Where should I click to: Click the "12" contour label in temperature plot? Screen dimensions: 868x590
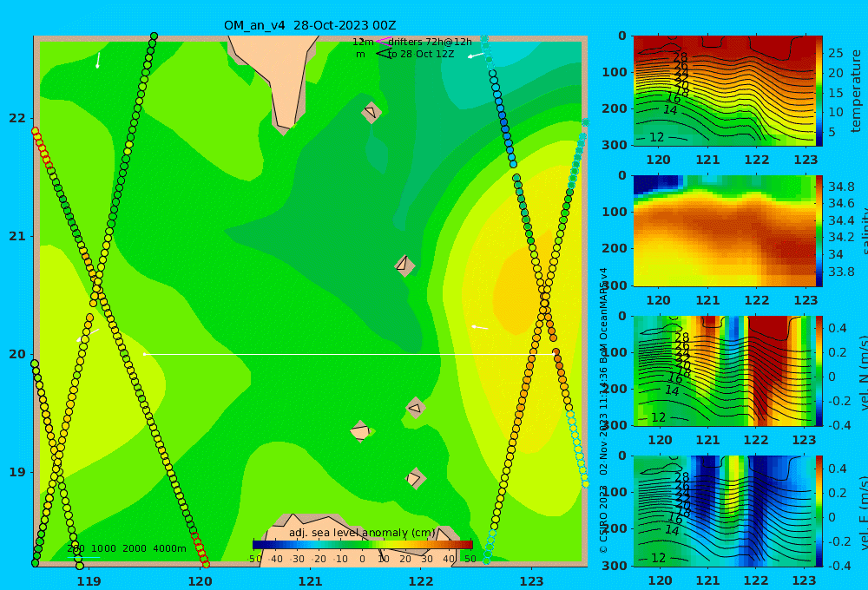click(656, 137)
